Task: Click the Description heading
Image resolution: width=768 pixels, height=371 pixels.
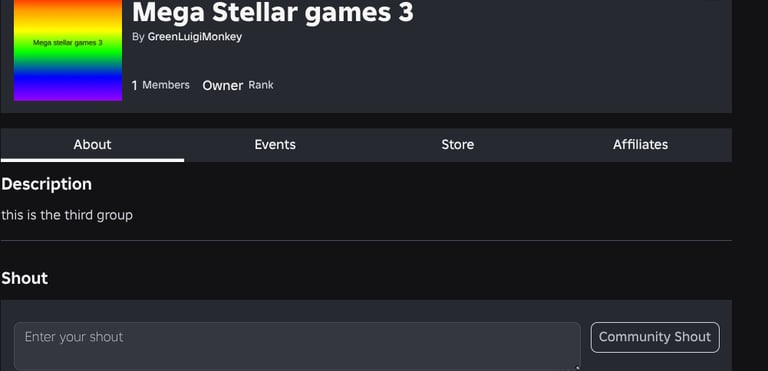Action: pos(47,184)
